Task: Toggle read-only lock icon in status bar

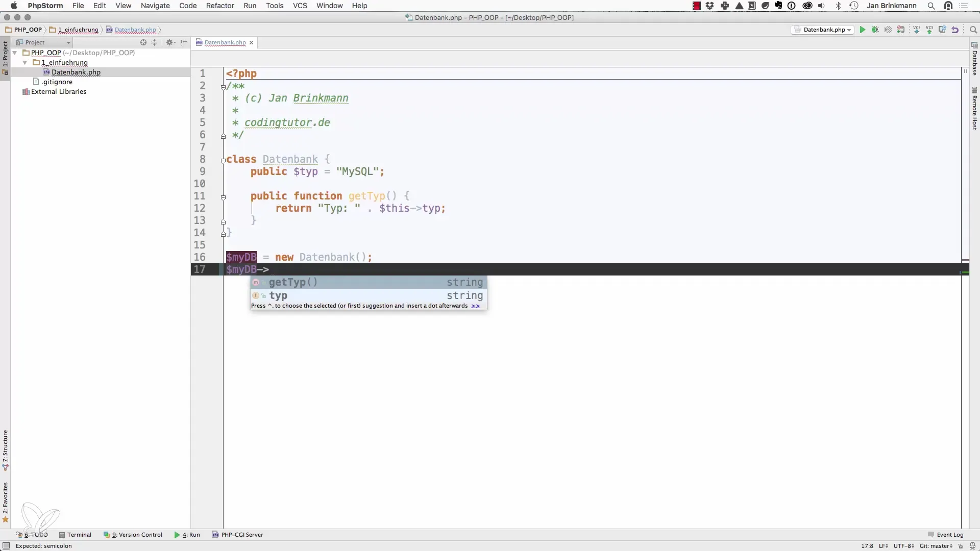Action: [x=960, y=546]
